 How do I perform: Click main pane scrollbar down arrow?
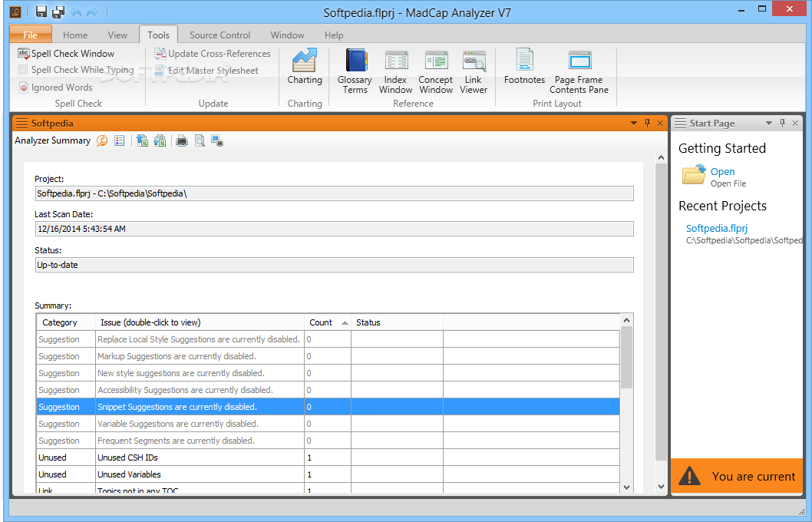[x=662, y=486]
